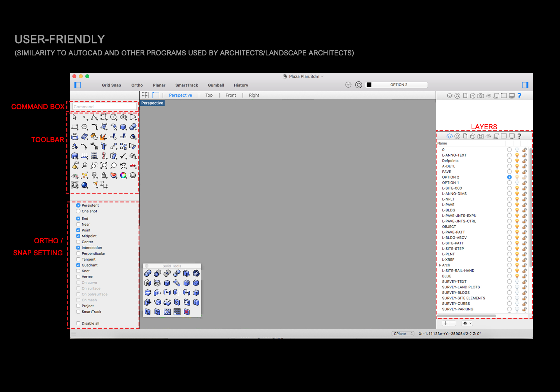
Task: Select the pointer arrow tool
Action: point(74,117)
